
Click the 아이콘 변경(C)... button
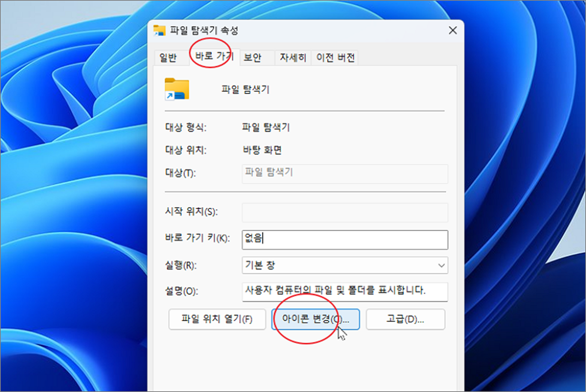[x=316, y=319]
